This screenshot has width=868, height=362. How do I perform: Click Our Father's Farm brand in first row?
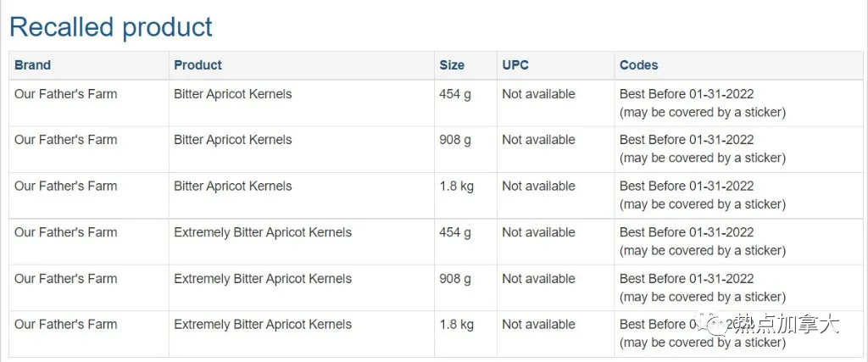[66, 94]
